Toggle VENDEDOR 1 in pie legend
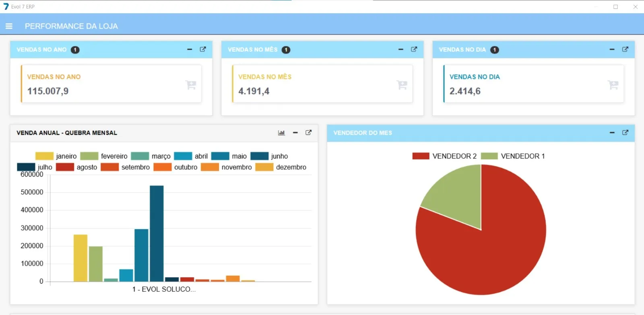Image resolution: width=644 pixels, height=315 pixels. click(x=513, y=156)
